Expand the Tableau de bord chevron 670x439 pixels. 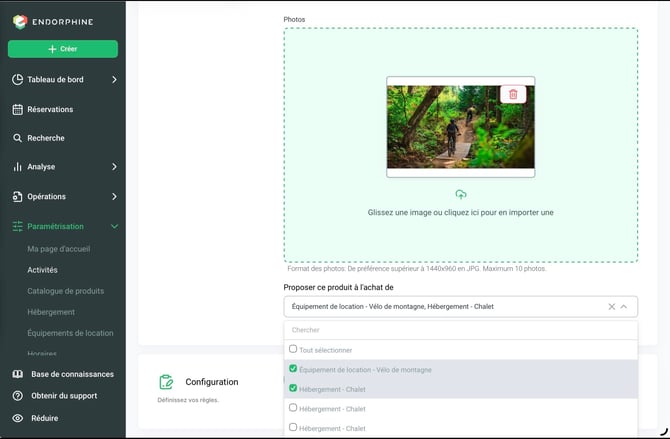(114, 80)
